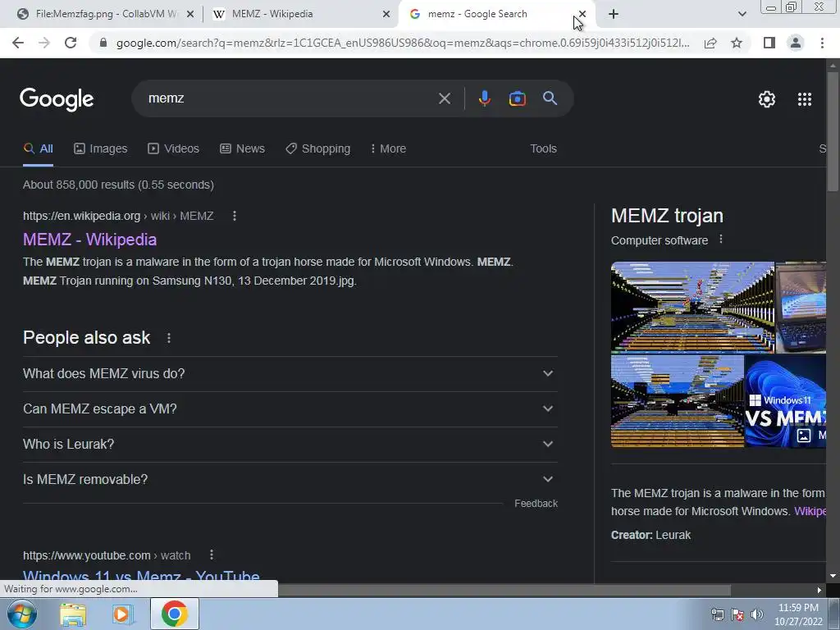The width and height of the screenshot is (840, 630).
Task: Click the address bar URL
Action: point(402,43)
